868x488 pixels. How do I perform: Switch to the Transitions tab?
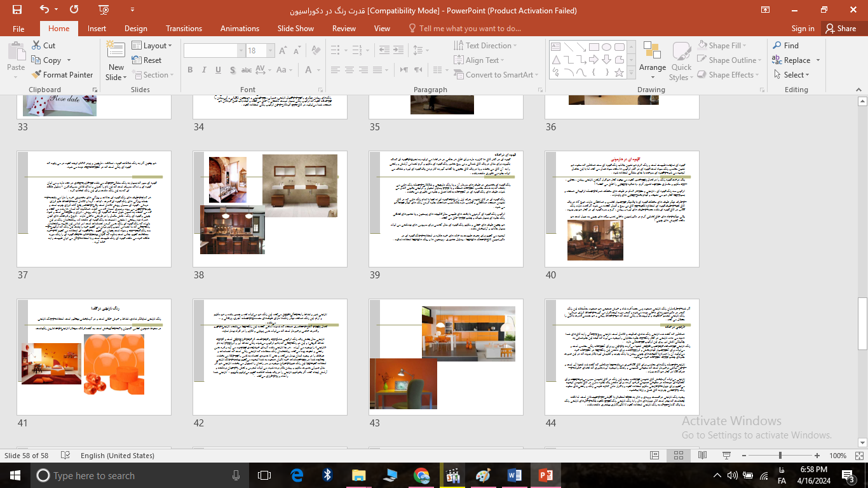pos(184,29)
